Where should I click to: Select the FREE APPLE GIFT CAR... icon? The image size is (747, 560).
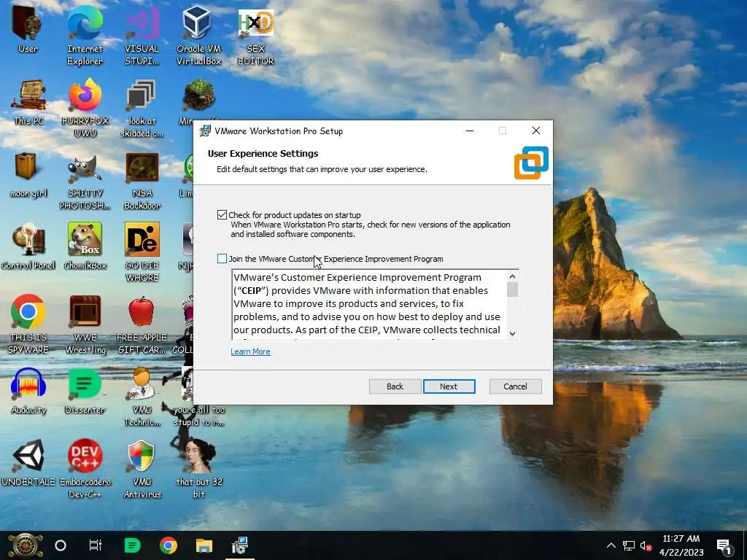(x=142, y=324)
